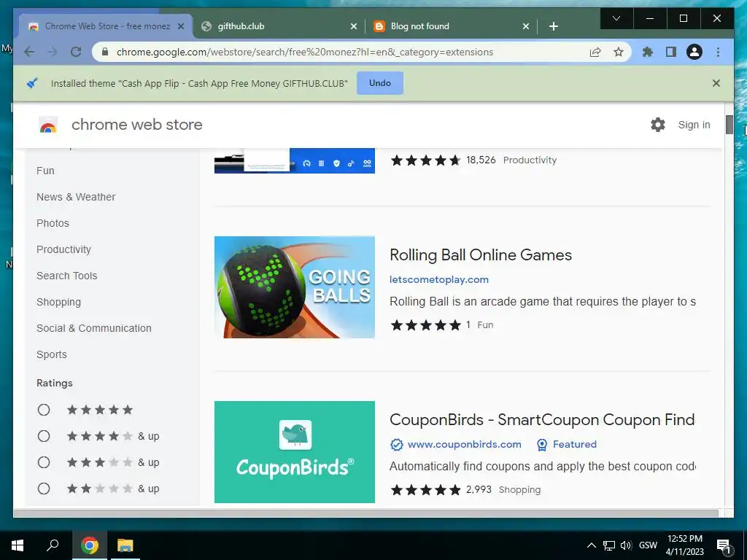Switch to the Blog not found tab
Viewport: 747px width, 560px height.
tap(452, 26)
